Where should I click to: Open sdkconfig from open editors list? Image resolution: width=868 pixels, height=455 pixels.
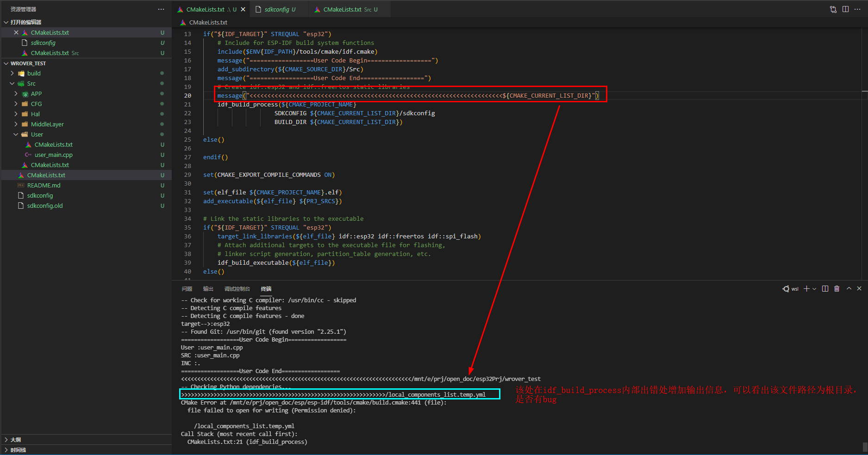click(43, 43)
